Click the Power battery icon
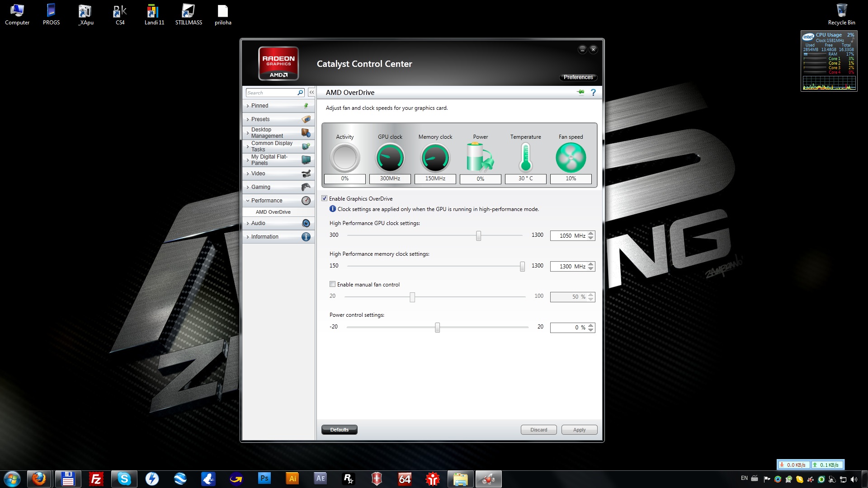 (480, 157)
